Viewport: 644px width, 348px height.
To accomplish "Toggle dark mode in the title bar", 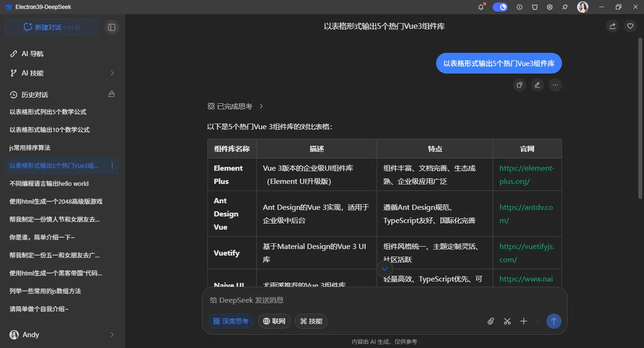I will tap(500, 7).
